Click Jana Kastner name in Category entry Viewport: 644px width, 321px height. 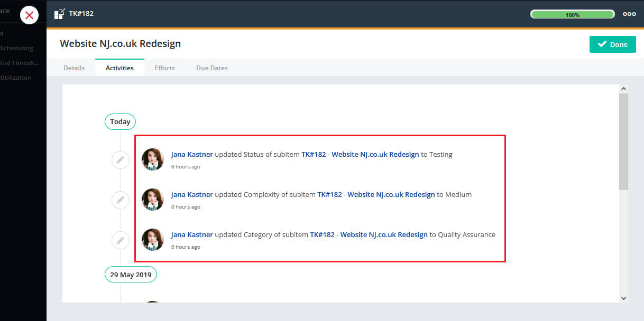coord(192,234)
